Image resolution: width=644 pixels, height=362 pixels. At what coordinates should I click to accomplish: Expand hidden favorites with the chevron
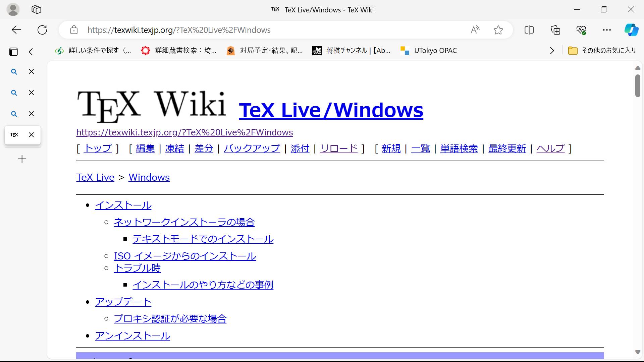(x=552, y=50)
